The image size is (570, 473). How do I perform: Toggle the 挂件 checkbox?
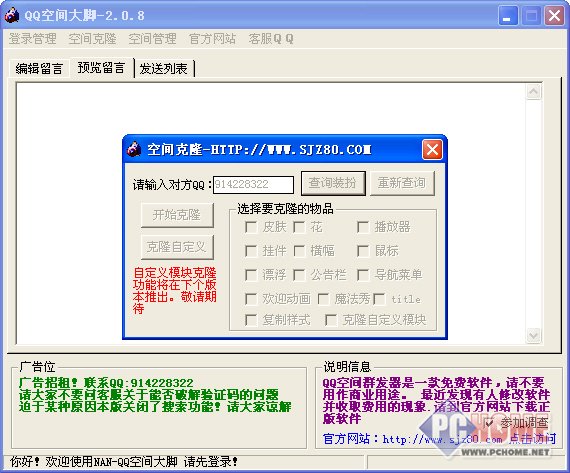pyautogui.click(x=251, y=251)
